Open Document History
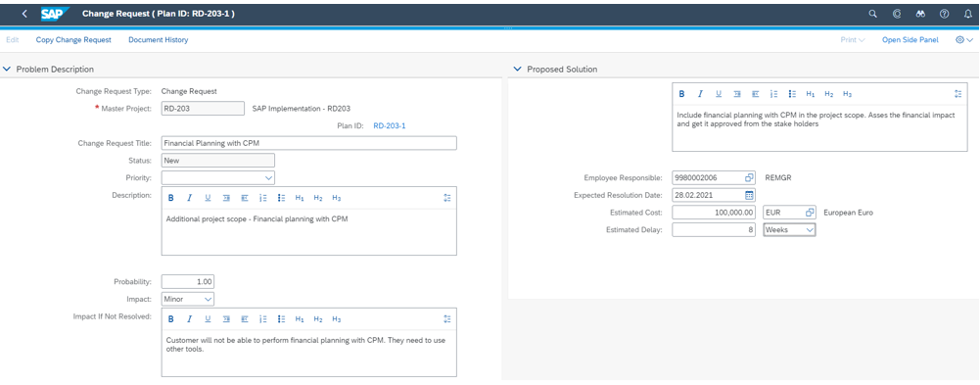This screenshot has width=980, height=385. [x=159, y=40]
